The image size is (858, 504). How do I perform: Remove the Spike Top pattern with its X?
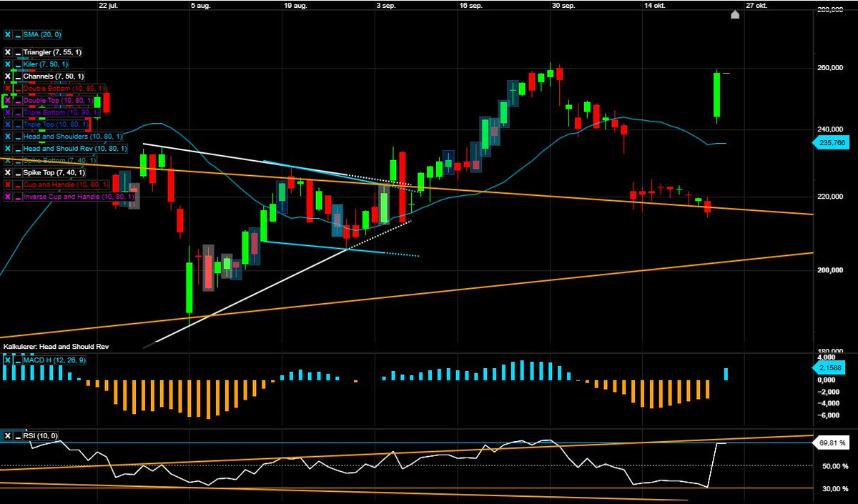[8, 173]
